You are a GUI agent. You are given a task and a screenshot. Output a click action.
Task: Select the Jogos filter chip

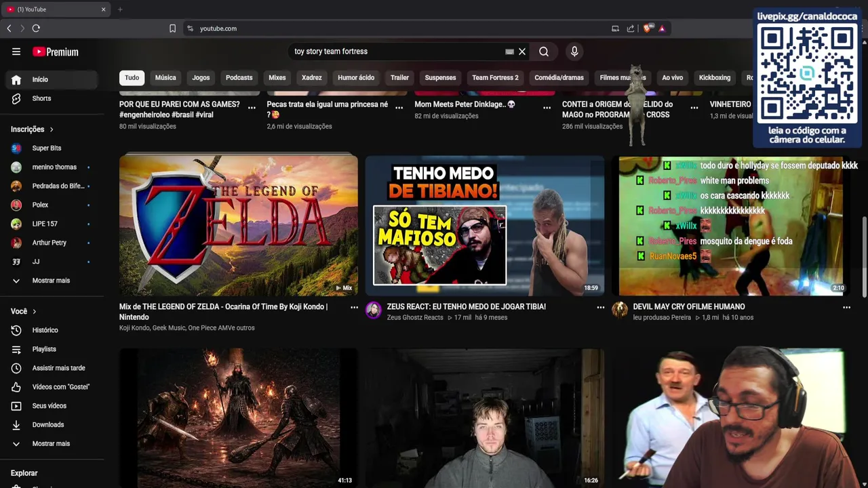201,77
